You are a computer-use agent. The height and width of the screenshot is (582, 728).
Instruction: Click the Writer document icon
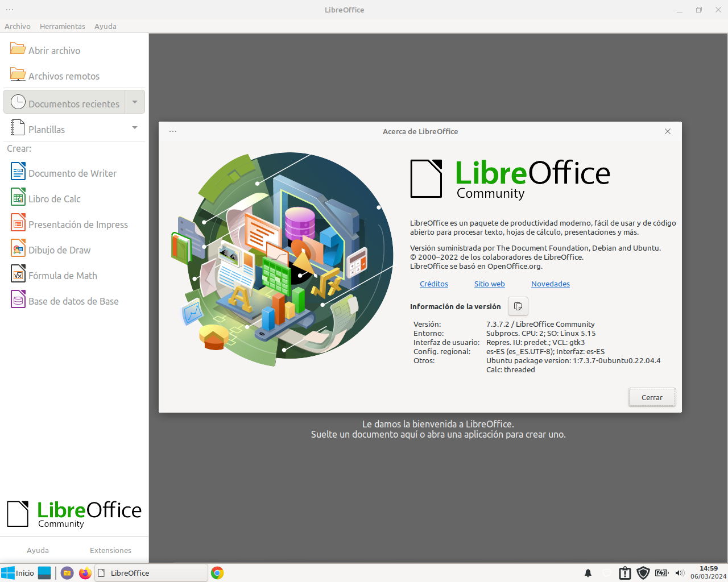(x=18, y=171)
